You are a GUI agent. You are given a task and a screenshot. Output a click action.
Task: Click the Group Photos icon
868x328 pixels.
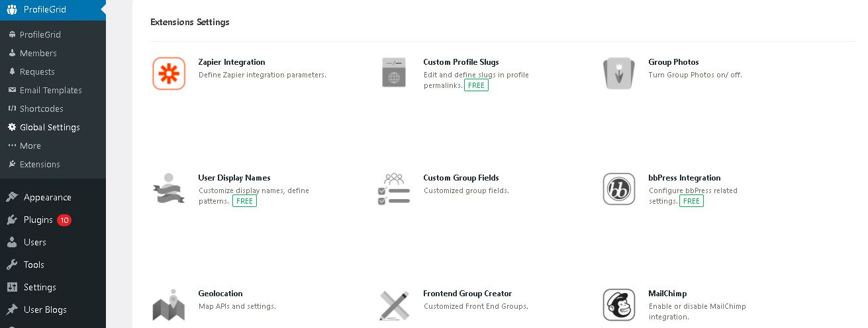click(x=619, y=73)
